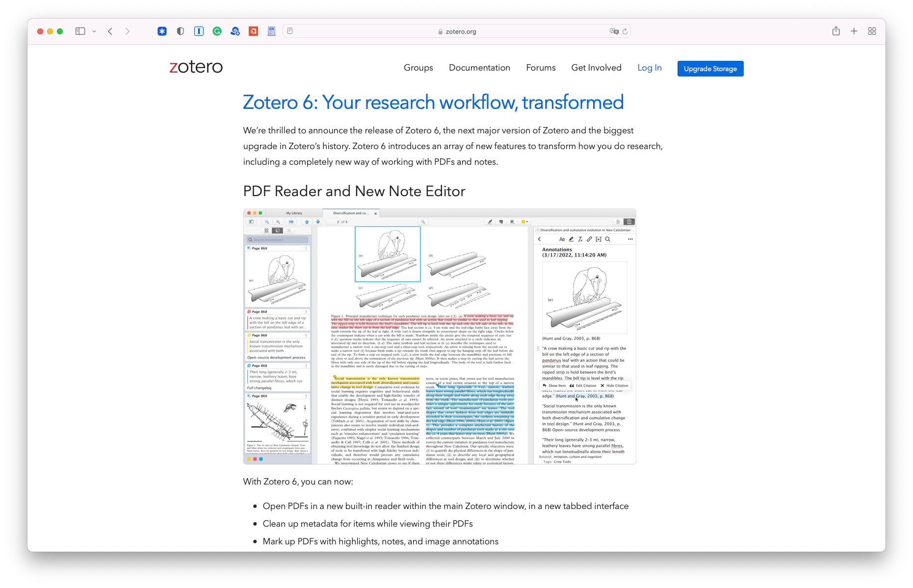Go to Zotero home via the logo
This screenshot has width=913, height=588.
pyautogui.click(x=196, y=67)
